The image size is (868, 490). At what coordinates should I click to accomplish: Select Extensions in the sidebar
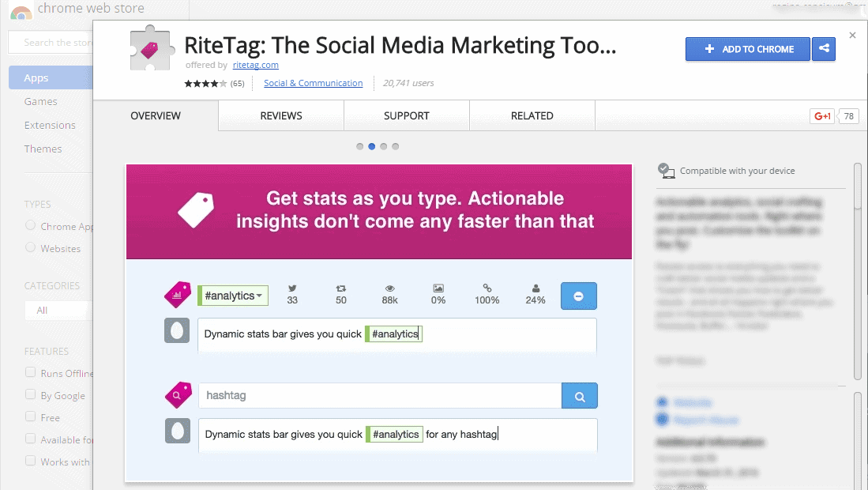[50, 125]
